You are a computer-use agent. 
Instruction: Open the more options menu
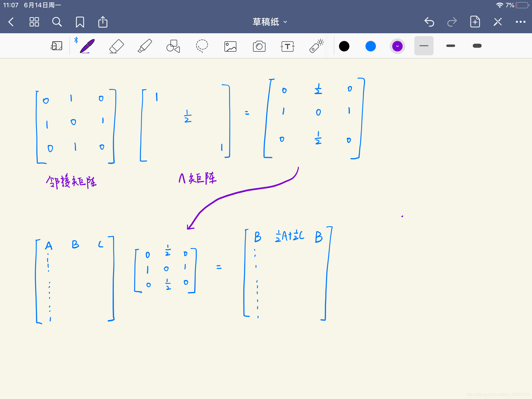point(521,22)
